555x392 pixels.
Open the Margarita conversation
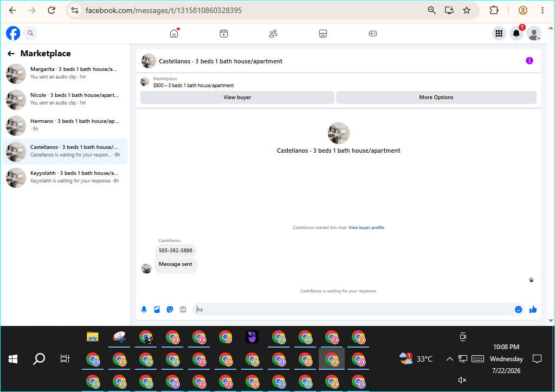[x=65, y=74]
